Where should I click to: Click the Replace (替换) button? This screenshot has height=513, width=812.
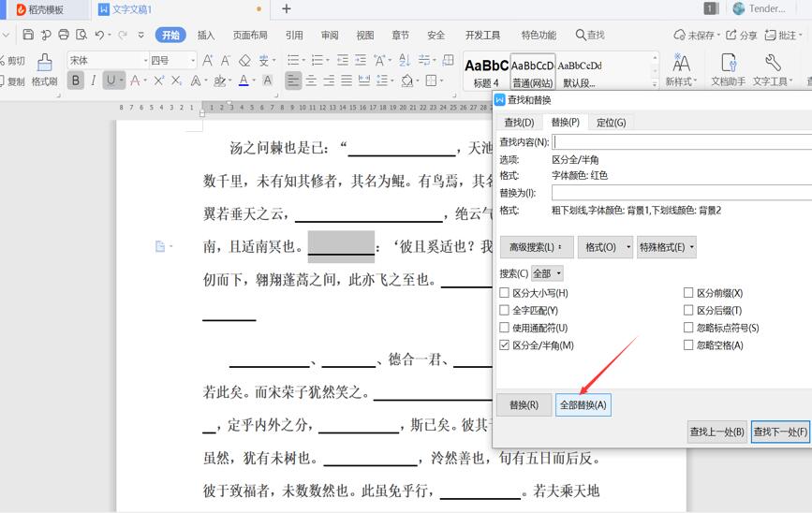tap(524, 404)
